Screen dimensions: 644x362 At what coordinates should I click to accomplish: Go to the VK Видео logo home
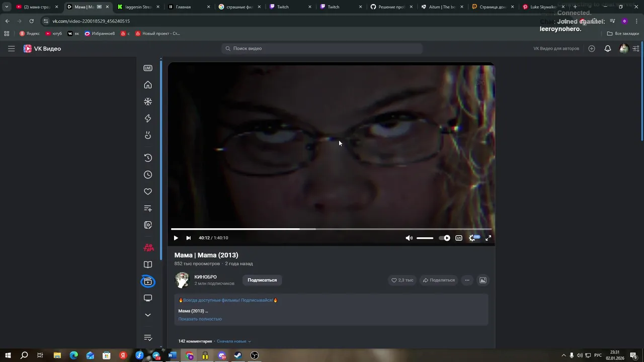[x=42, y=49]
